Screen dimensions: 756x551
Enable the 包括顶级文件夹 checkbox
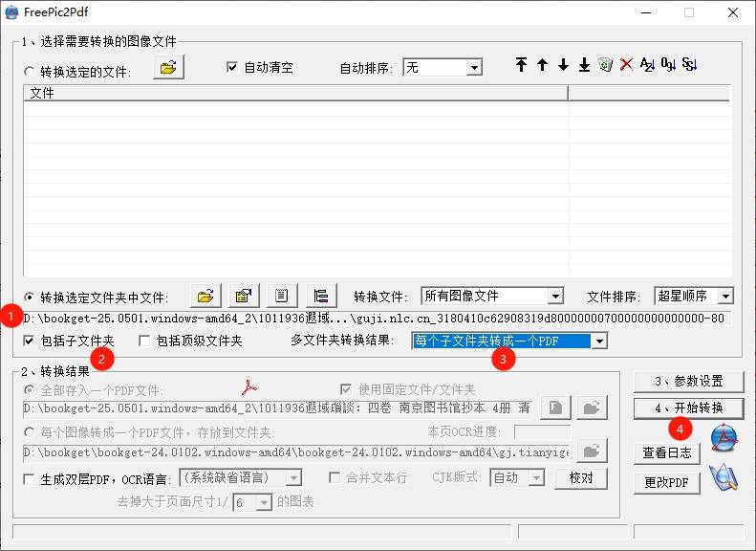pyautogui.click(x=144, y=341)
